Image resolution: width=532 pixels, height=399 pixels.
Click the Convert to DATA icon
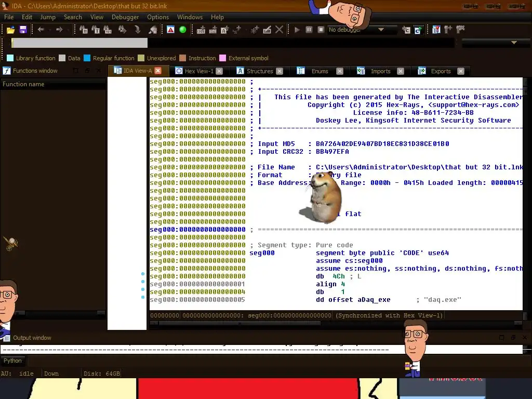pos(212,30)
